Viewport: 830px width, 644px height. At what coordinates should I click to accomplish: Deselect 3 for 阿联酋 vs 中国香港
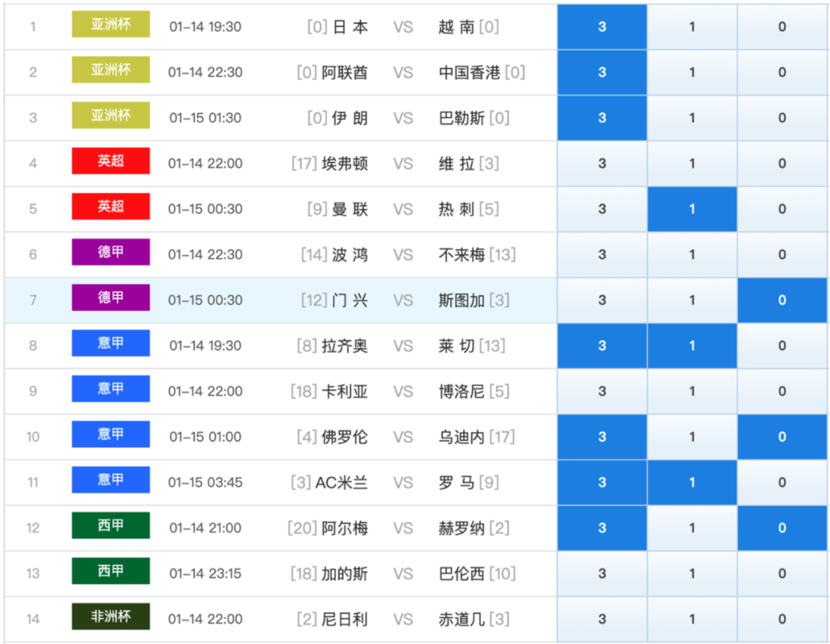602,72
